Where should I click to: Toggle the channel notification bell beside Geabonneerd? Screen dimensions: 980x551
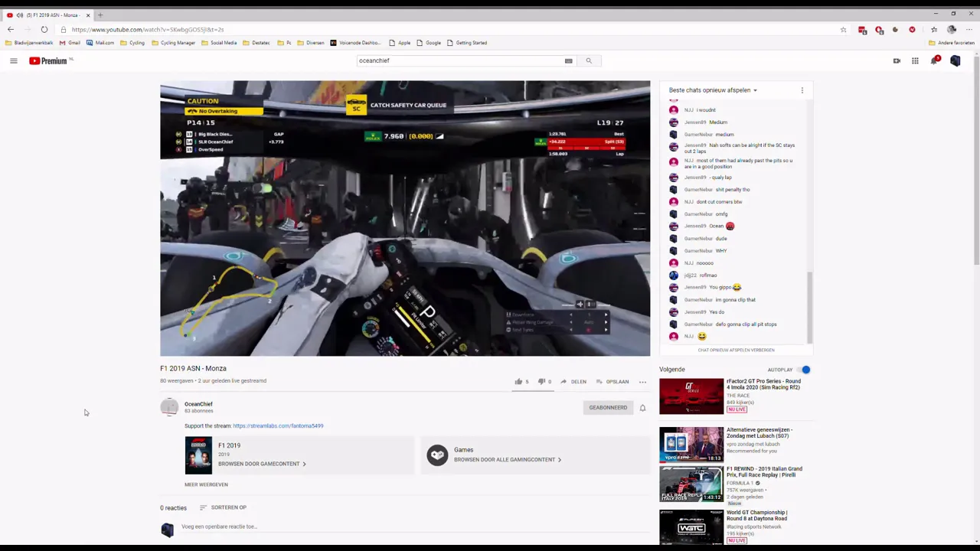pos(642,408)
